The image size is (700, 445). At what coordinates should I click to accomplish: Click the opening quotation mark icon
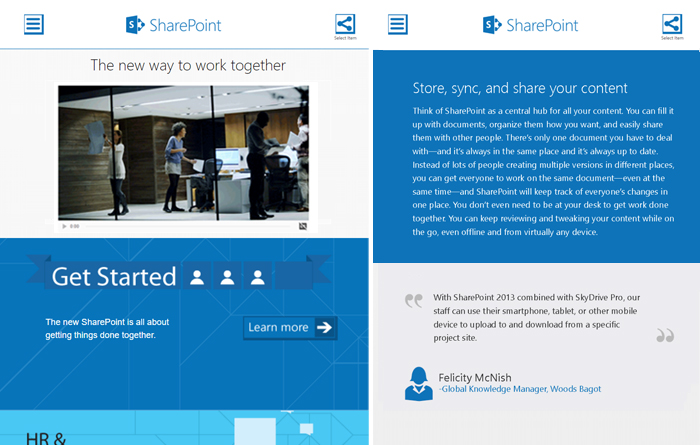(413, 300)
